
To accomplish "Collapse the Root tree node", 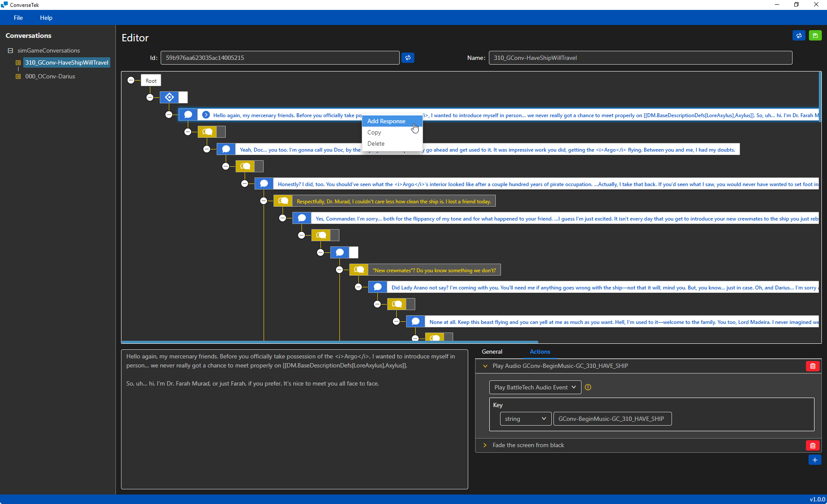I will point(131,80).
